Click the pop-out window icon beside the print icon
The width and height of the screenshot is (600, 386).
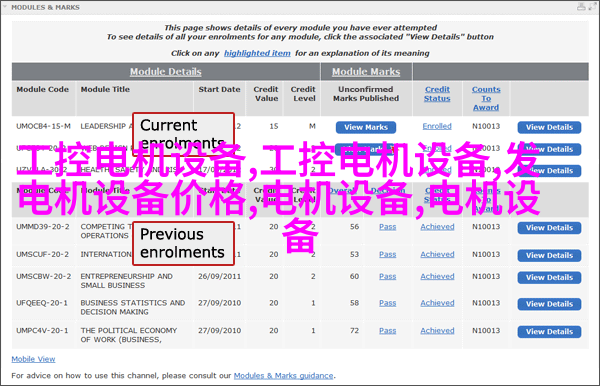pyautogui.click(x=592, y=7)
